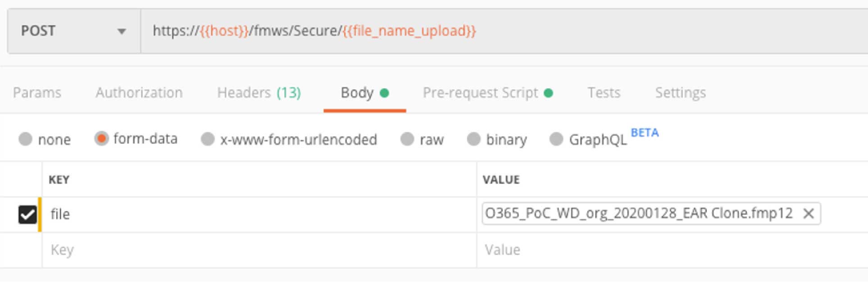Image resolution: width=868 pixels, height=282 pixels.
Task: Open the POST method dropdown
Action: coord(74,31)
